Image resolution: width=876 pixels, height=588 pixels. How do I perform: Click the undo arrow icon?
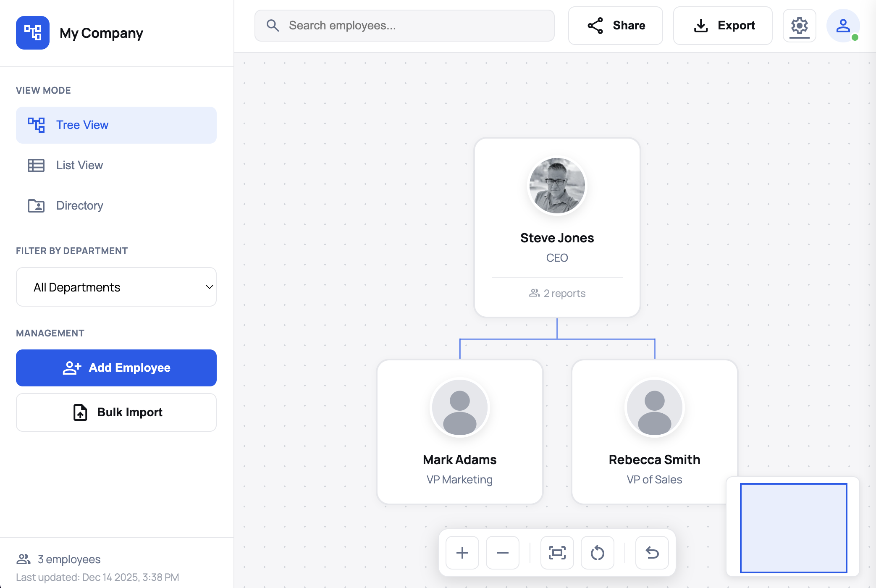(x=652, y=553)
